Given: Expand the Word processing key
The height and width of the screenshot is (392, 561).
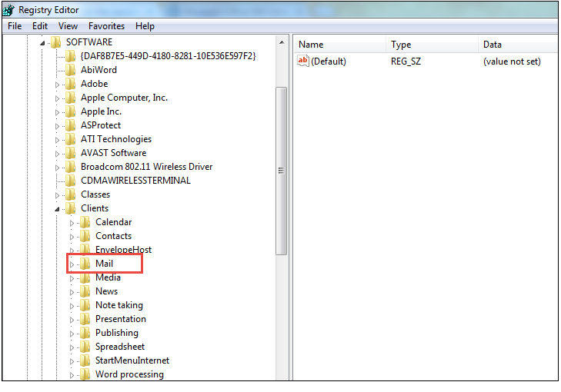Looking at the screenshot, I should tap(72, 376).
